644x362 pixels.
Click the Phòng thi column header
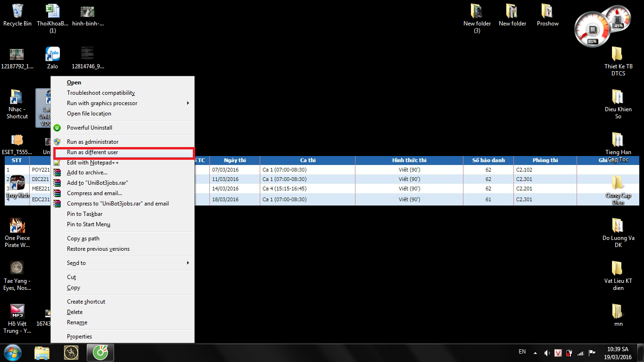545,160
